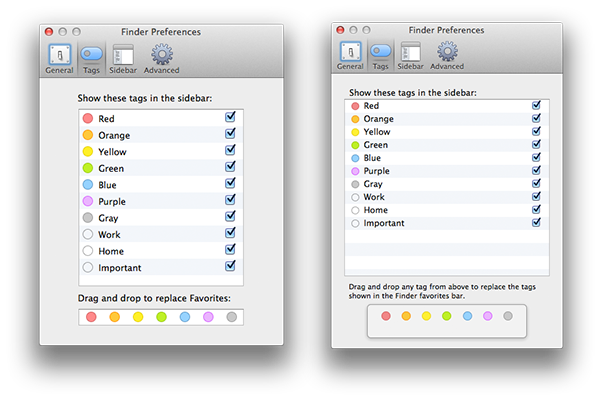Open the Sidebar pane in left window
This screenshot has height=400, width=600.
pos(123,59)
